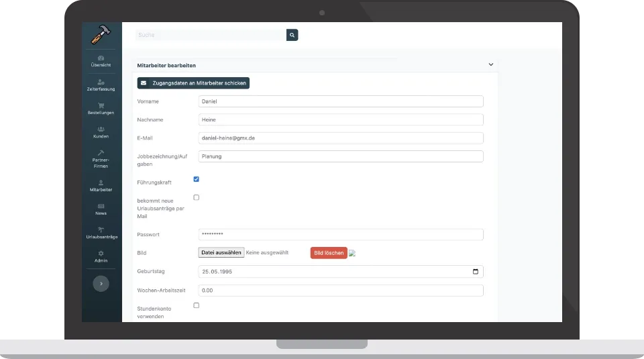Click the hammer logo in sidebar
The image size is (644, 359).
pyautogui.click(x=101, y=34)
